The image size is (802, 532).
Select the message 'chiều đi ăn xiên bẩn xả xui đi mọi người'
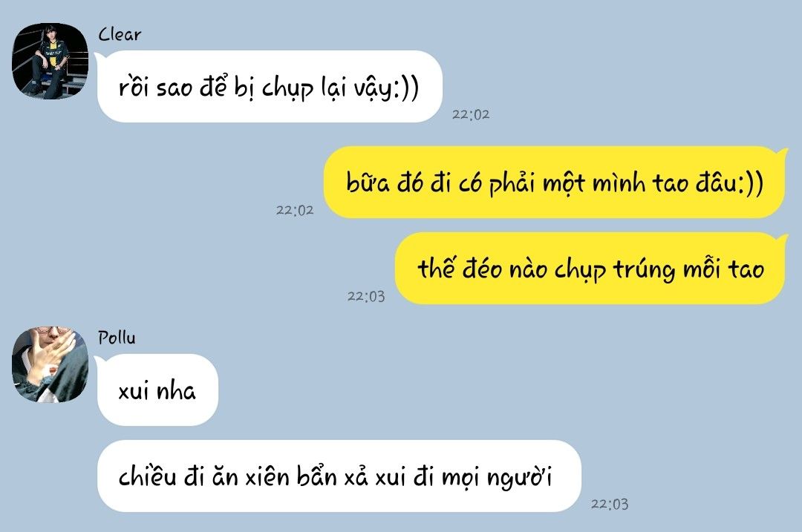[x=339, y=476]
